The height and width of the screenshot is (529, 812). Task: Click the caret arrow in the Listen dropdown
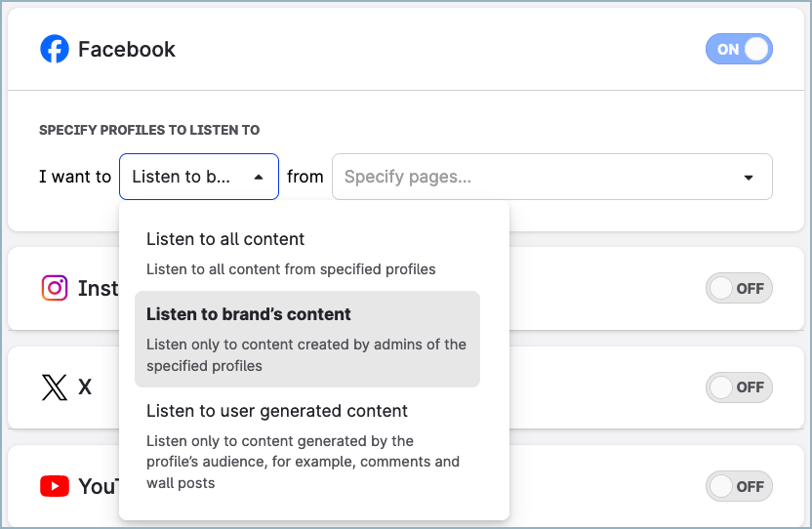pyautogui.click(x=258, y=178)
